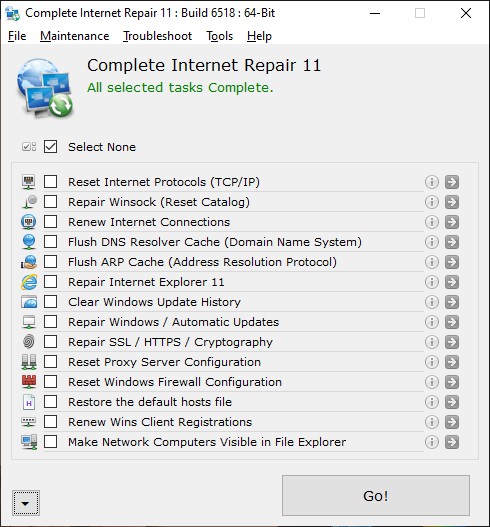Image resolution: width=490 pixels, height=527 pixels.
Task: Run Renew Wins Client Registrations arrow
Action: pyautogui.click(x=452, y=422)
